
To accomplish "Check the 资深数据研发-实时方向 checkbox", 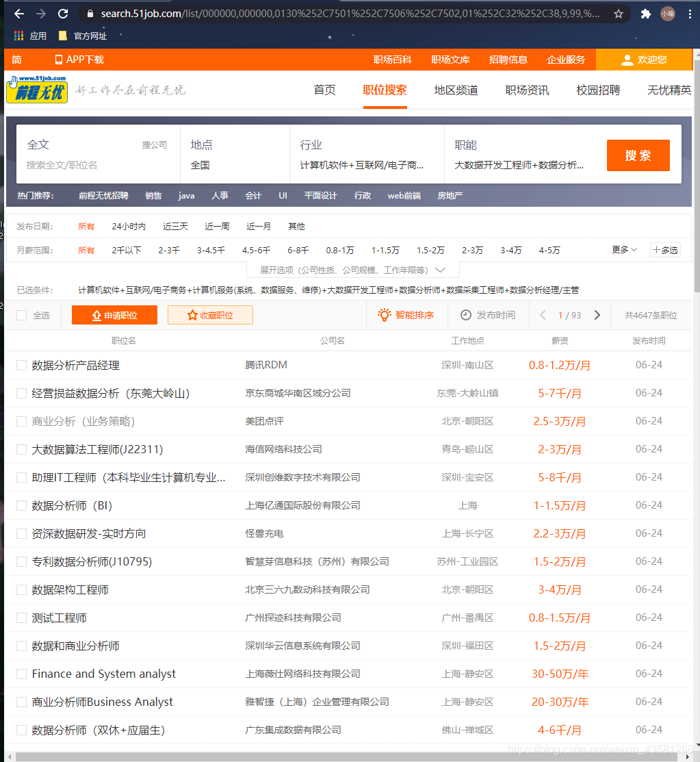I will tap(21, 533).
